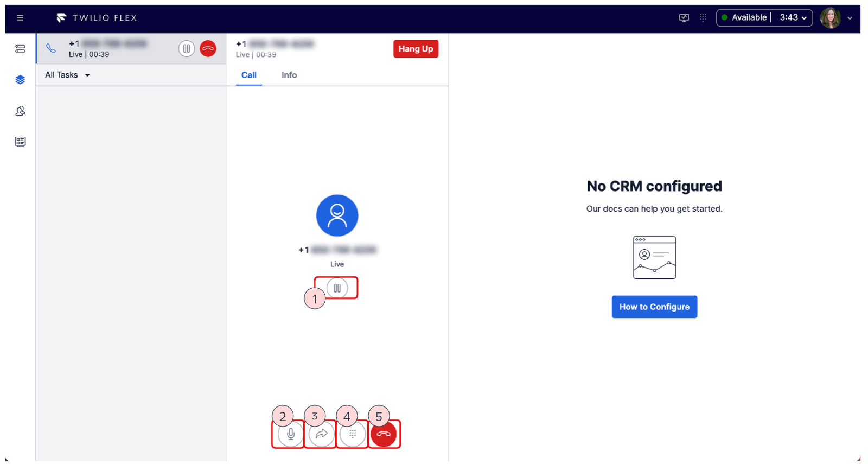Open the dialpad grid icon in header
The image size is (868, 464).
[x=703, y=18]
